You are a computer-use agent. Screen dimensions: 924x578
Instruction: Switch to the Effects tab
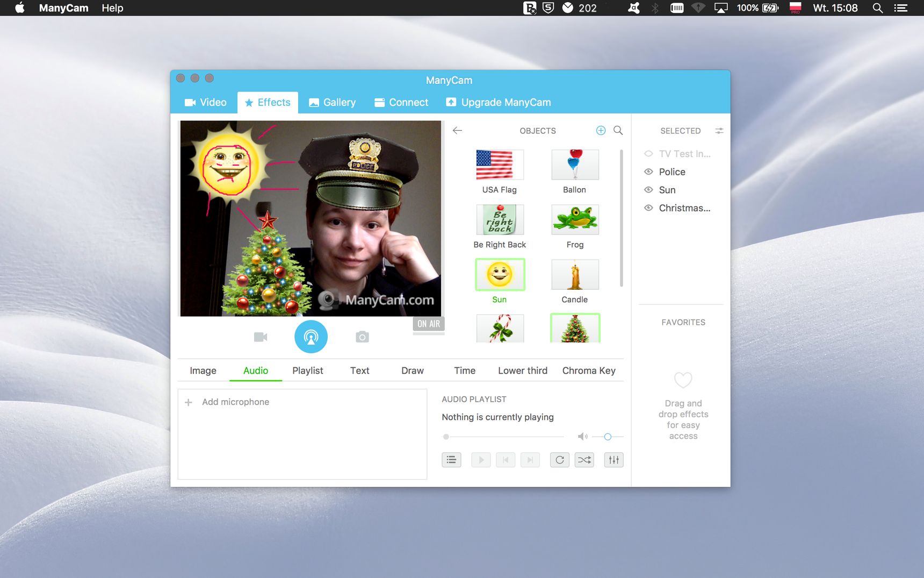tap(268, 102)
